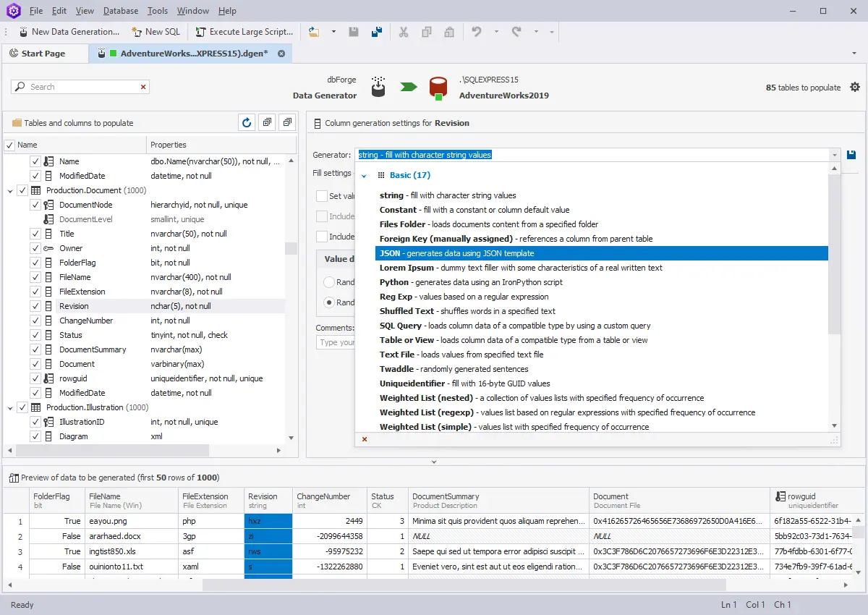Viewport: 868px width, 615px height.
Task: Collapse the Basic generators group
Action: 365,174
